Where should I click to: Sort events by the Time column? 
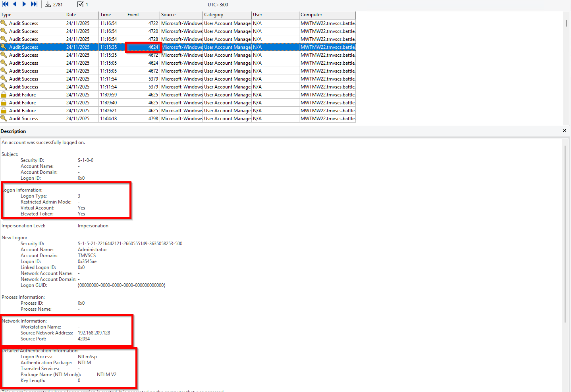[112, 15]
